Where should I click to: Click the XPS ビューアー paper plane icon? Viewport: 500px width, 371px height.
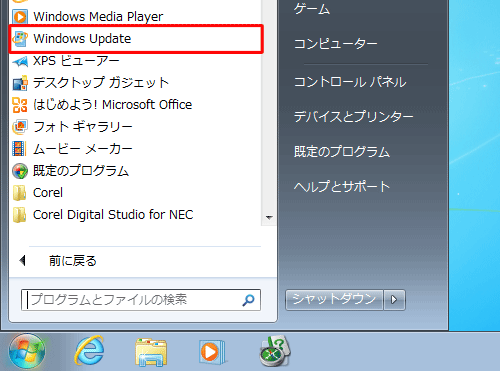tap(20, 61)
